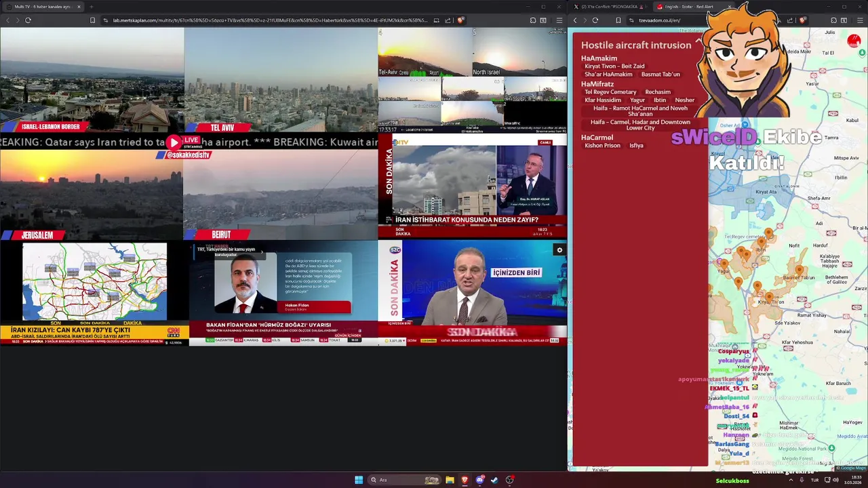Reload the tzevaadom Red Alert page

[595, 20]
